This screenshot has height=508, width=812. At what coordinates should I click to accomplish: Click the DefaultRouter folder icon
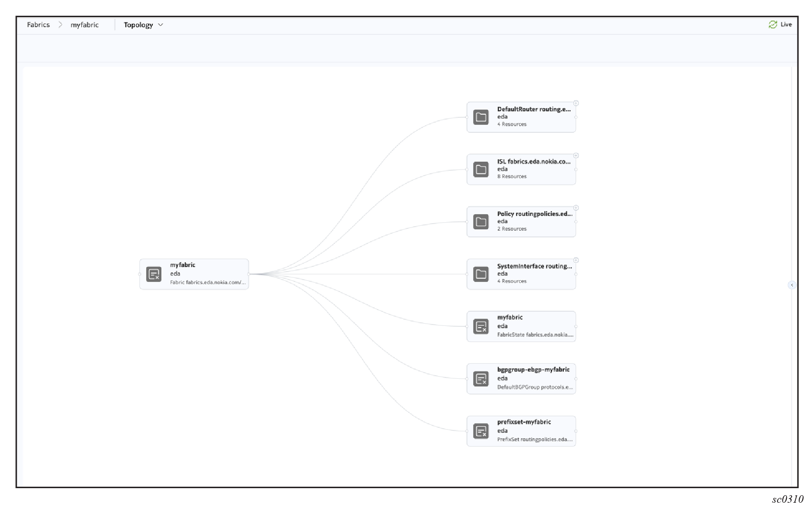point(481,117)
